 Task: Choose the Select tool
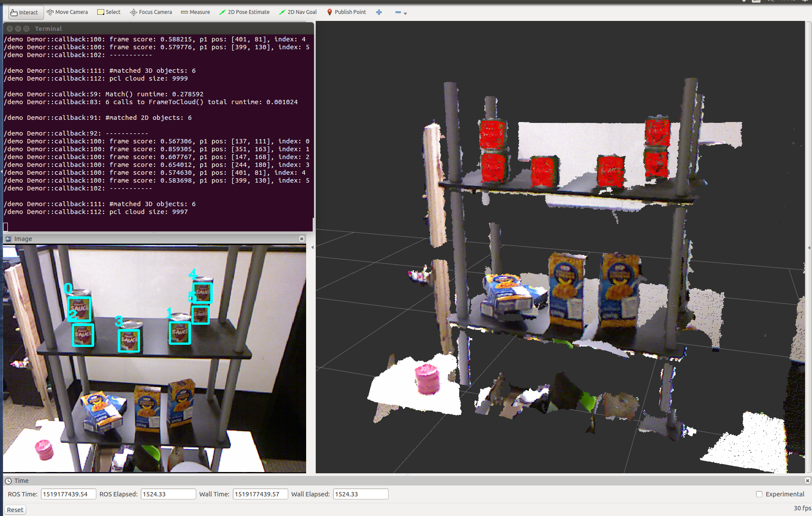pos(109,12)
